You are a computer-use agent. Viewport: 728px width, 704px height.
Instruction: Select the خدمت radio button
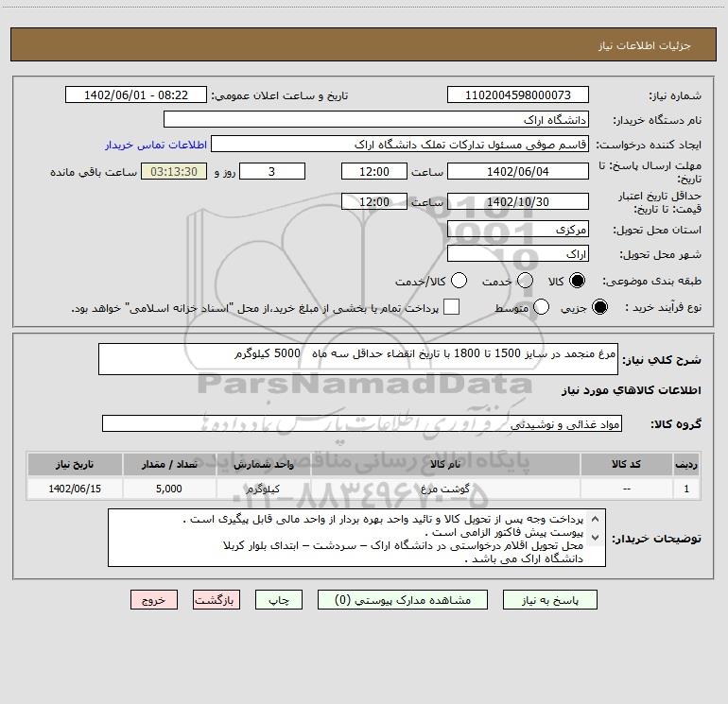coord(525,281)
